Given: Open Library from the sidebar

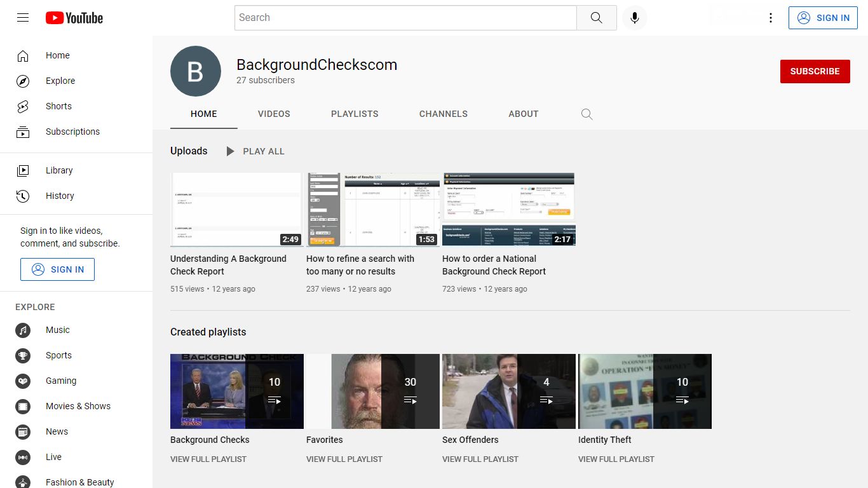Looking at the screenshot, I should pos(76,170).
